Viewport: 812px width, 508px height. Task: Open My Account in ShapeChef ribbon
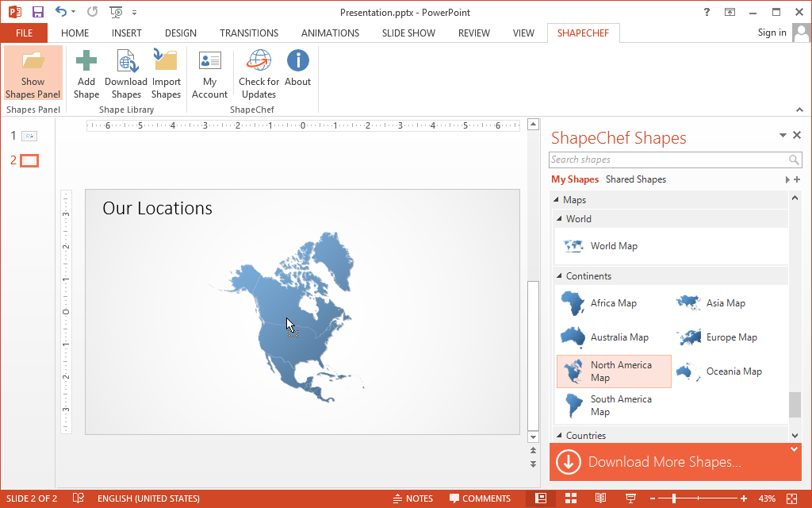209,74
